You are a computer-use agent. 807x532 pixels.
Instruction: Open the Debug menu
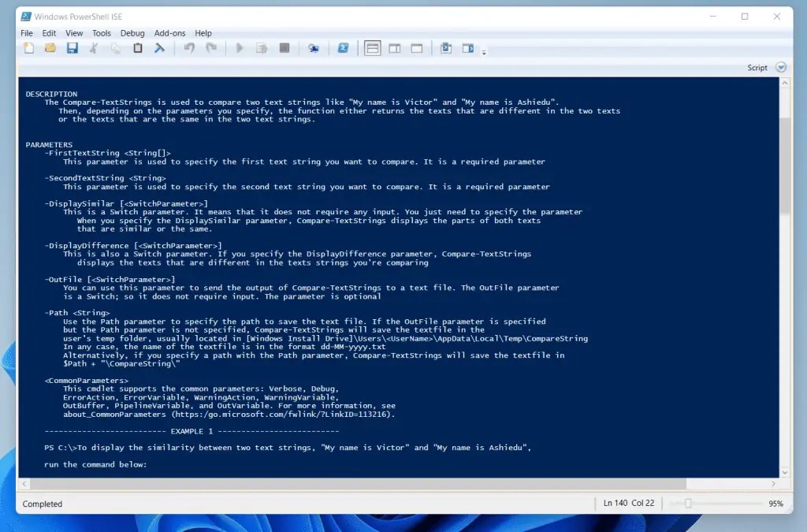[132, 33]
